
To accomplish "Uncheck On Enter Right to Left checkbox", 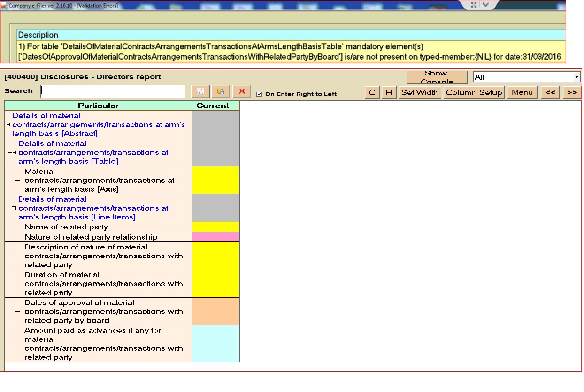I will [260, 94].
